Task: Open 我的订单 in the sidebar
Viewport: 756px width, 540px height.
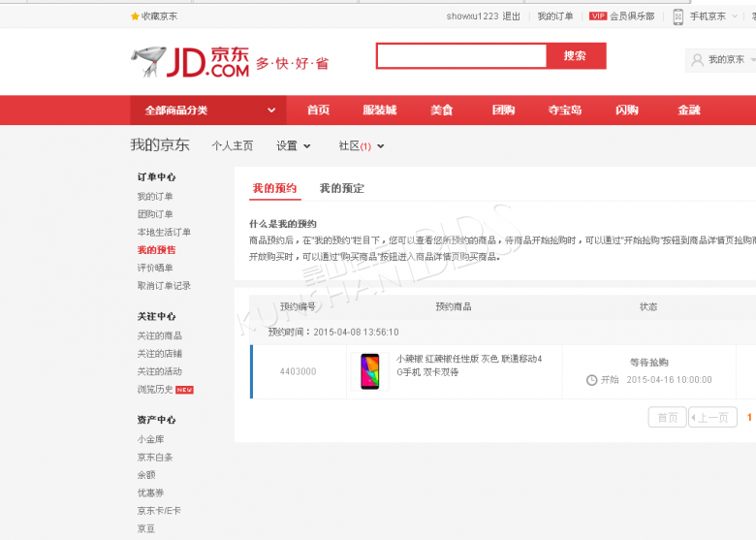Action: click(155, 197)
